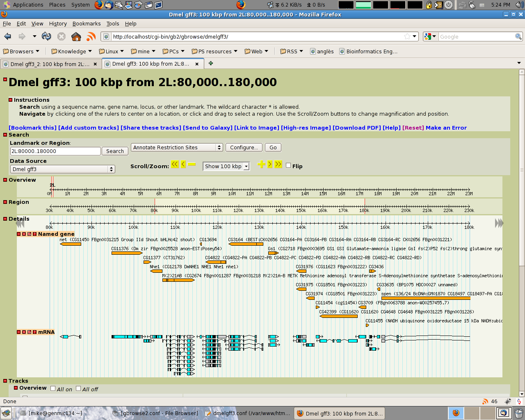Share the Named gene track icon
The width and height of the screenshot is (525, 420).
(29, 234)
